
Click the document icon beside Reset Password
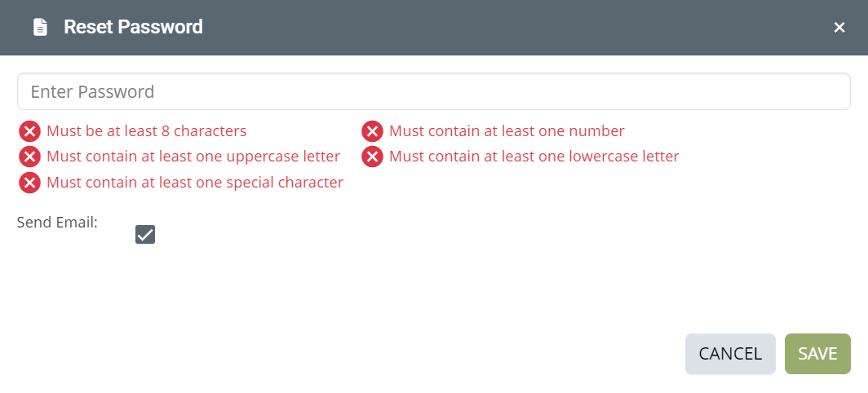(x=41, y=27)
